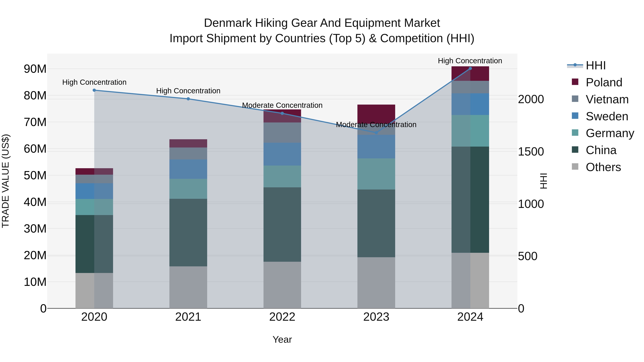Click 'High Concentration' label above 2020

94,82
